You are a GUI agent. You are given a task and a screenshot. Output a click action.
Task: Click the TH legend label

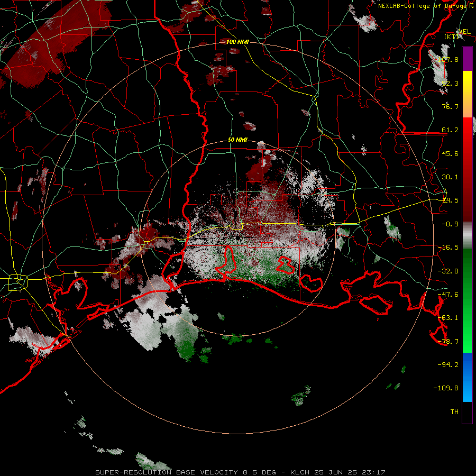point(454,411)
